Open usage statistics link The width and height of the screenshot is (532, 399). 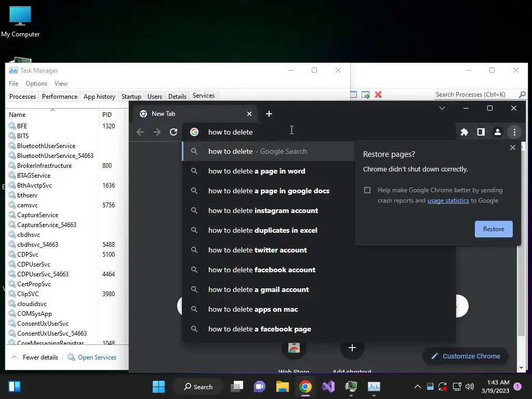[x=448, y=201]
